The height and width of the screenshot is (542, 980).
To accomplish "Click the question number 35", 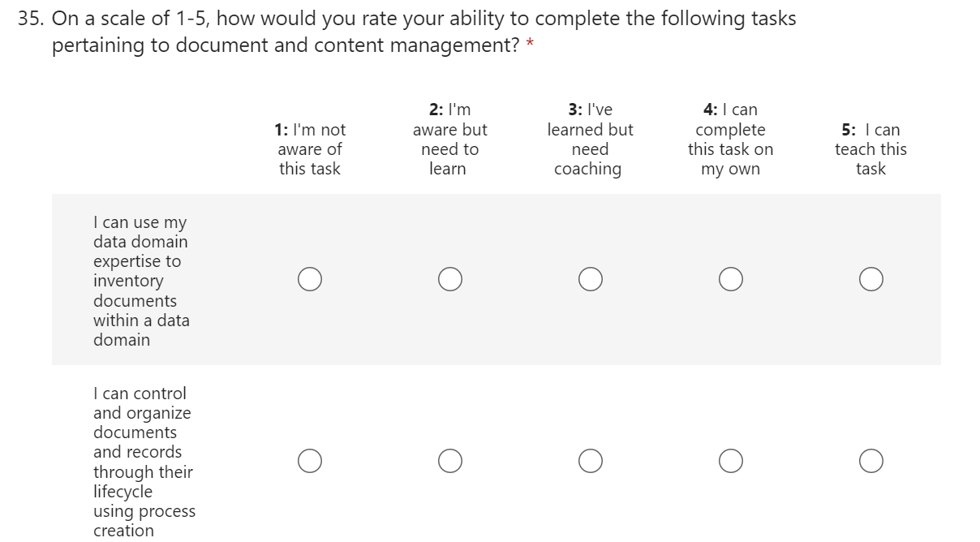I will pyautogui.click(x=31, y=19).
